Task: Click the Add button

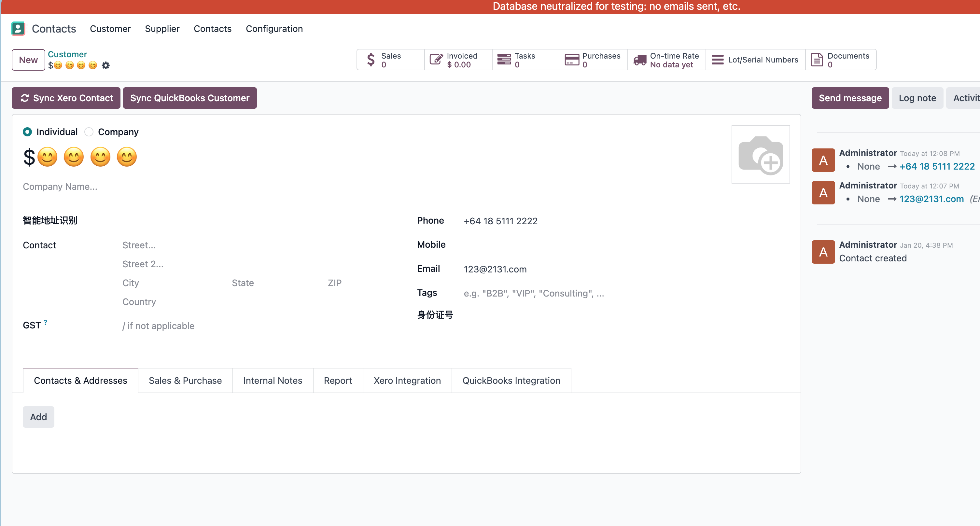Action: pos(38,417)
